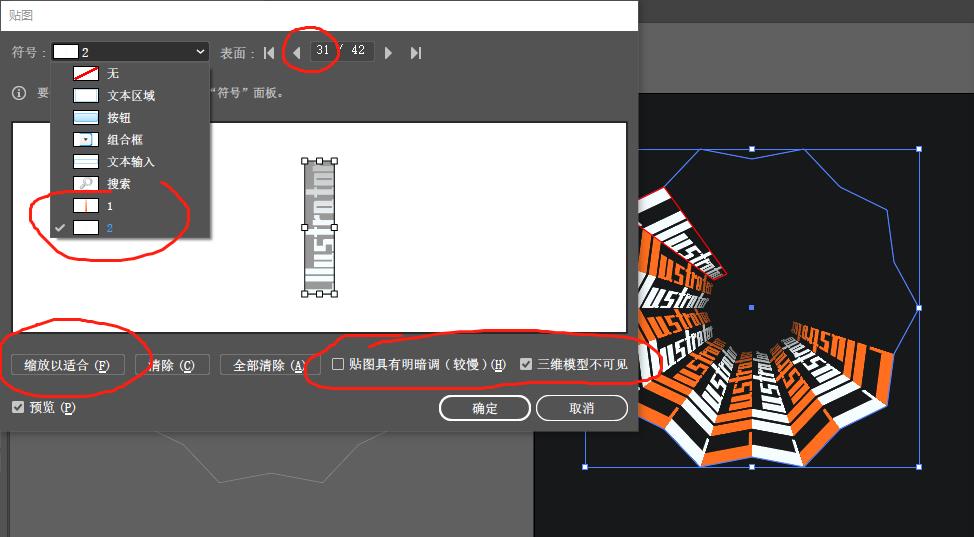This screenshot has height=537, width=974.
Task: Go to previous surface arrow
Action: point(296,53)
